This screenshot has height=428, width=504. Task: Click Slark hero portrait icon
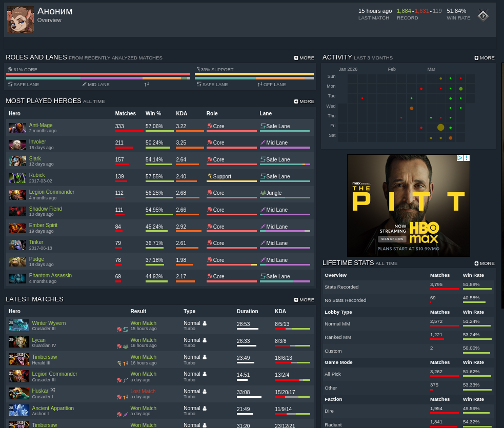tap(17, 161)
